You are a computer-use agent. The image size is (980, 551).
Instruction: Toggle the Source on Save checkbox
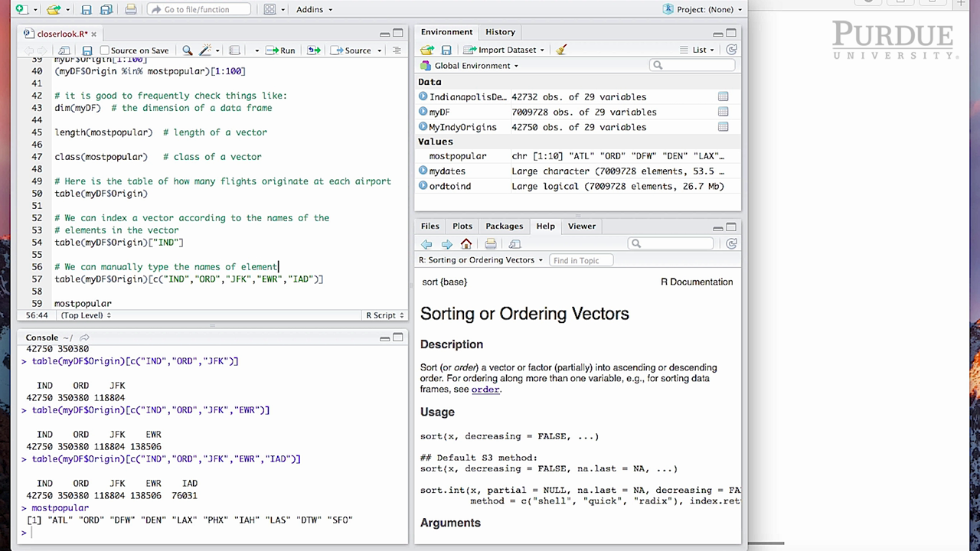click(105, 51)
